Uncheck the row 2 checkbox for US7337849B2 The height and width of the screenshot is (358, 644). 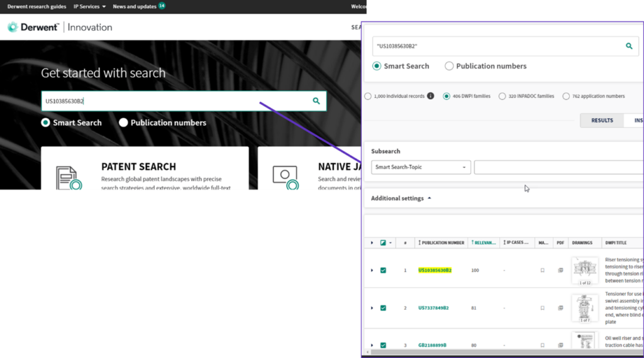click(x=383, y=308)
